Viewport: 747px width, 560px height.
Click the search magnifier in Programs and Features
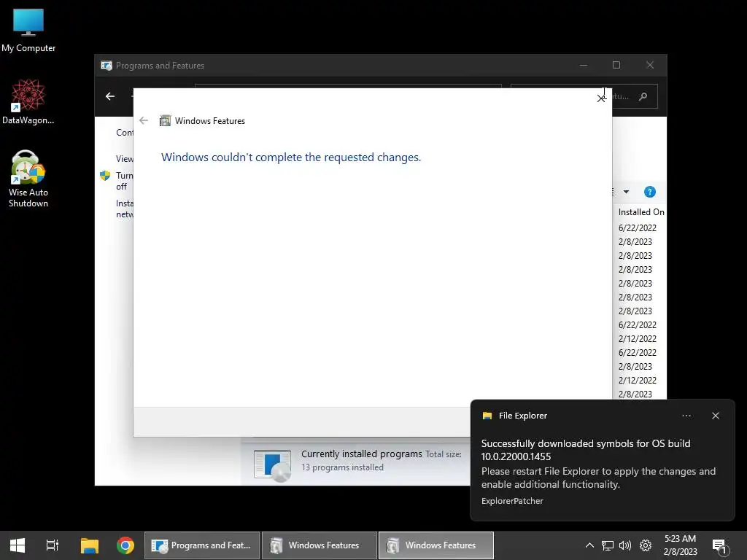[x=643, y=97]
